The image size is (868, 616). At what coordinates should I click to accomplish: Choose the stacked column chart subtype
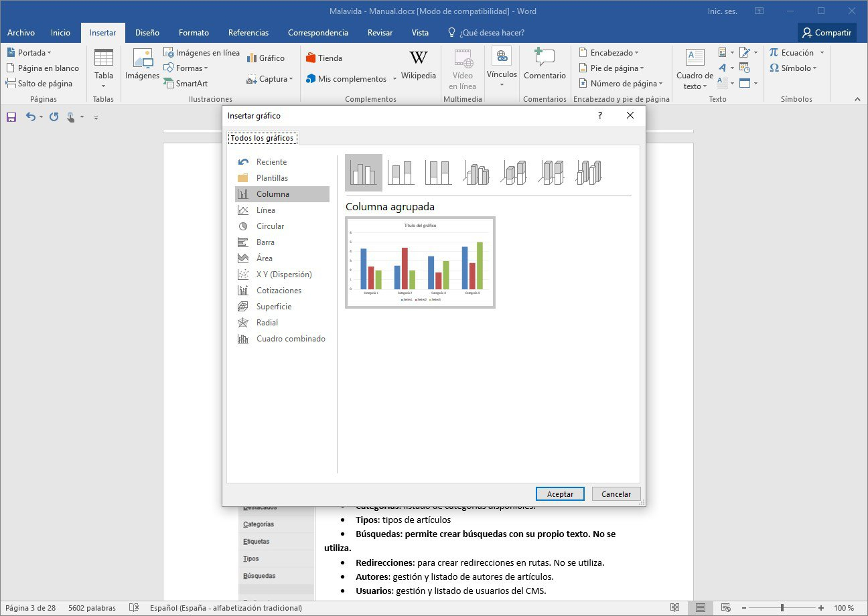click(401, 173)
